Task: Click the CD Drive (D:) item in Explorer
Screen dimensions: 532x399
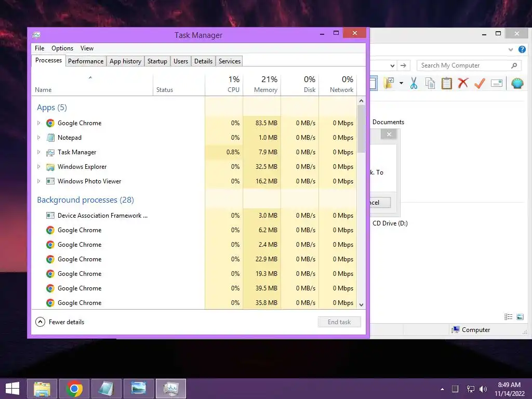Action: (x=390, y=223)
